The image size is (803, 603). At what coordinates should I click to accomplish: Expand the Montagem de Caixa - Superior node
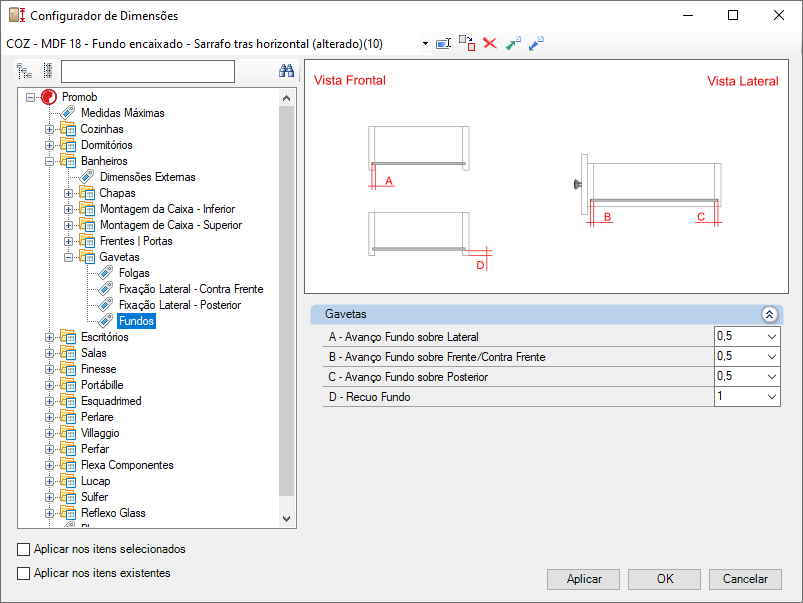[x=68, y=225]
